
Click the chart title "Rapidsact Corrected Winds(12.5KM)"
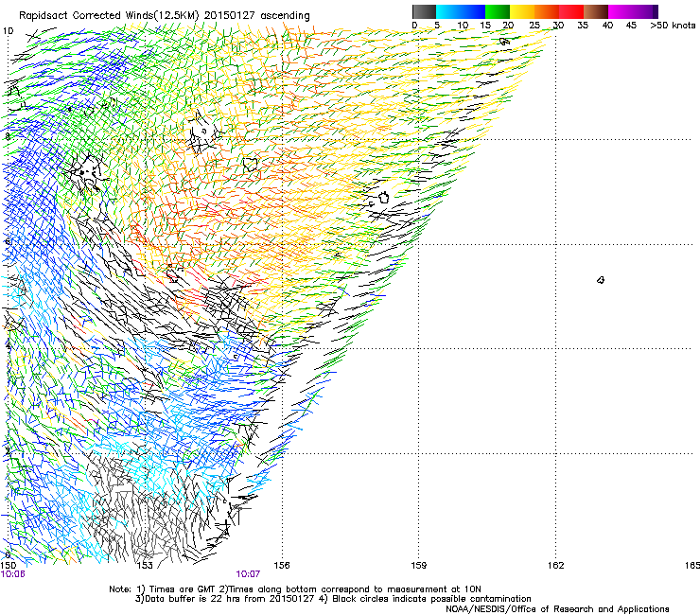[x=109, y=16]
